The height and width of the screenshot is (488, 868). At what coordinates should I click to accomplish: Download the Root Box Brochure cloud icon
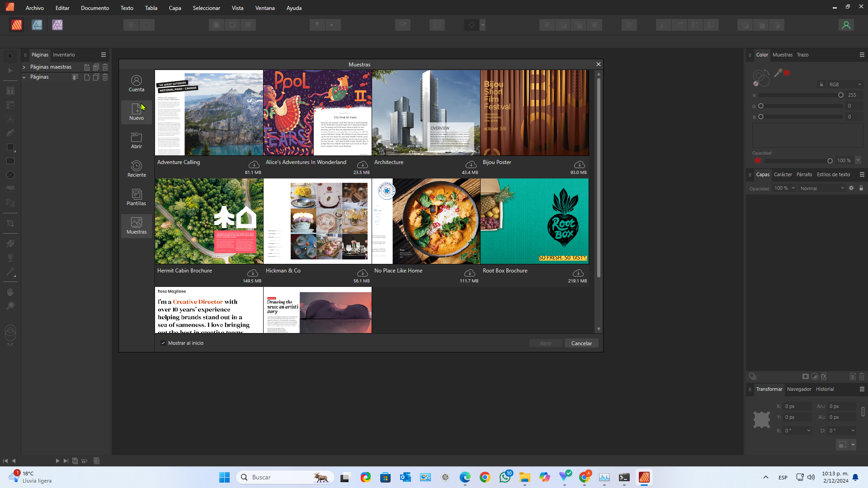(578, 273)
